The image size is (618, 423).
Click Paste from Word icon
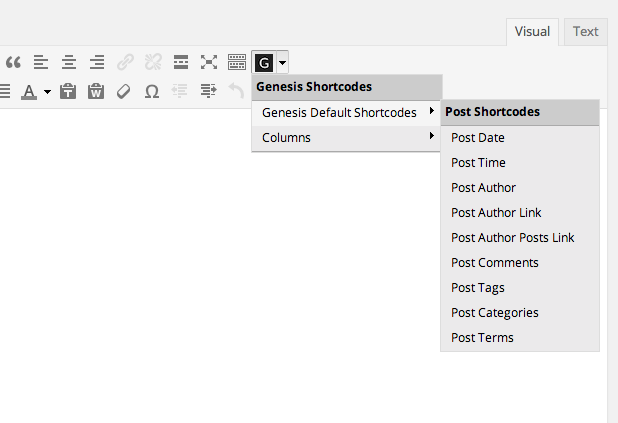(x=96, y=91)
